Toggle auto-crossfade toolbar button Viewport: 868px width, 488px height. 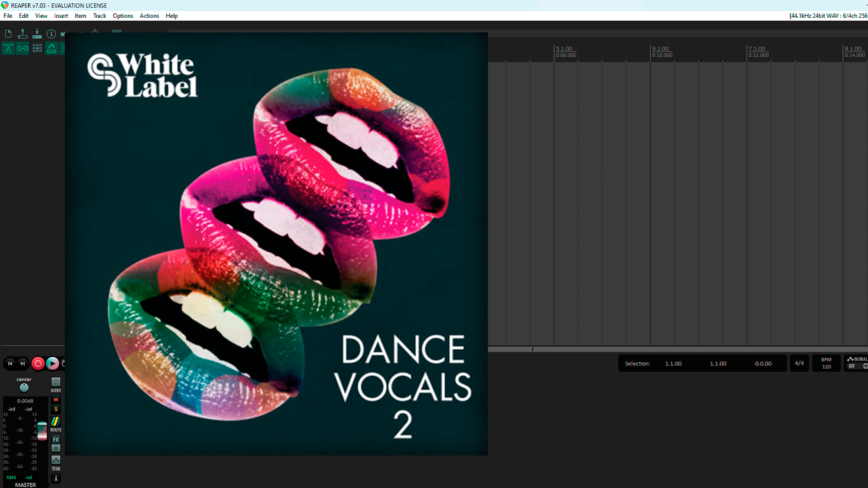point(8,48)
